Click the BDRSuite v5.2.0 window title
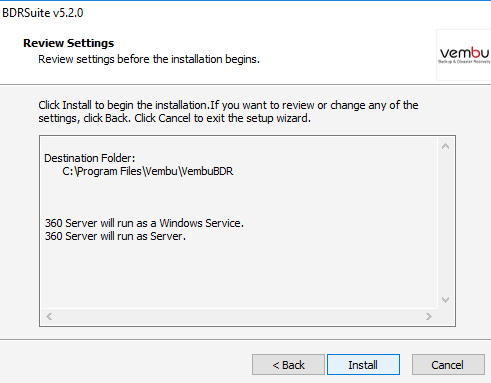491x383 pixels. pos(43,13)
